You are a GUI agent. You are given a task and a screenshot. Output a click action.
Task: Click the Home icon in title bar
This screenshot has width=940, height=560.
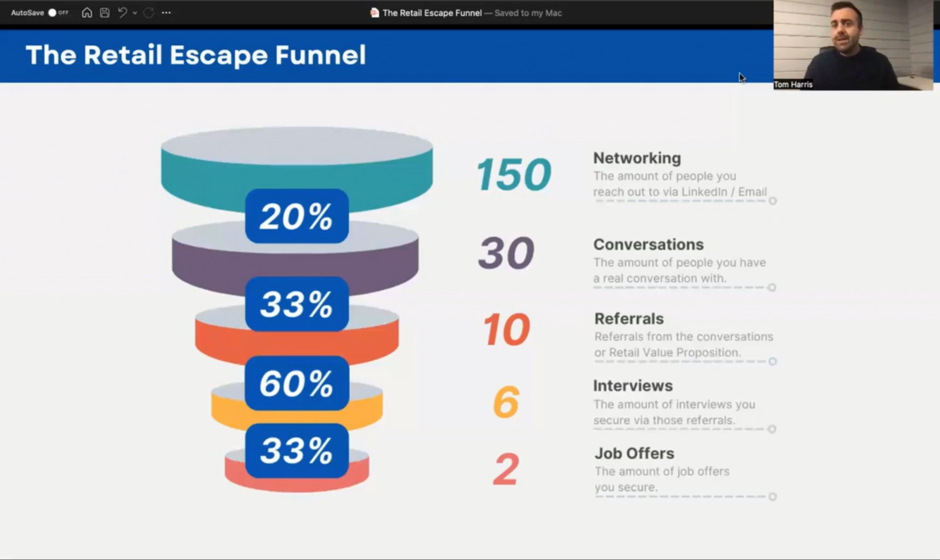[87, 13]
